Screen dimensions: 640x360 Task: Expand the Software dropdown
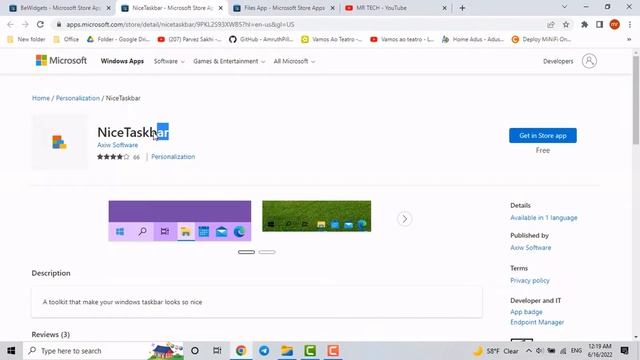[169, 61]
